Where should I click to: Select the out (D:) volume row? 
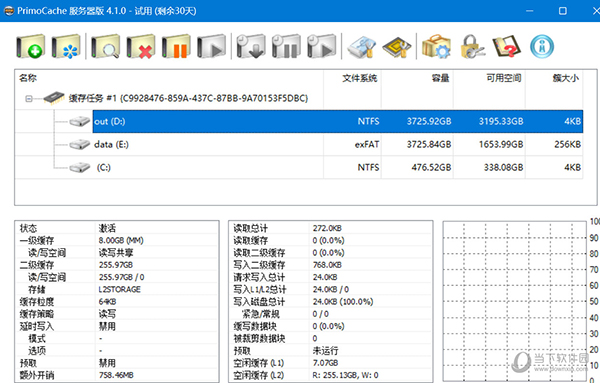click(x=338, y=122)
